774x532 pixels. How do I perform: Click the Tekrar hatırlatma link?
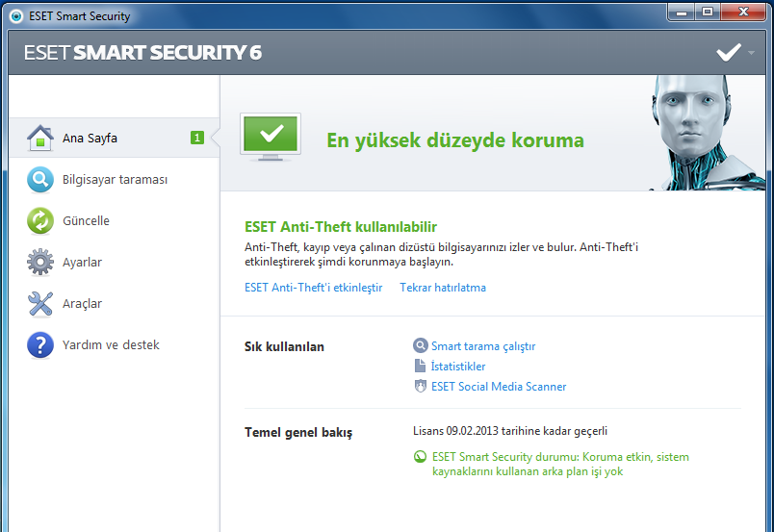[443, 288]
